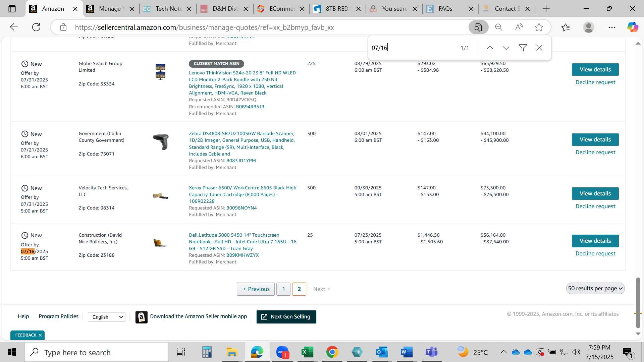Open browser Settings and more menu
This screenshot has width=644, height=362.
(612, 27)
